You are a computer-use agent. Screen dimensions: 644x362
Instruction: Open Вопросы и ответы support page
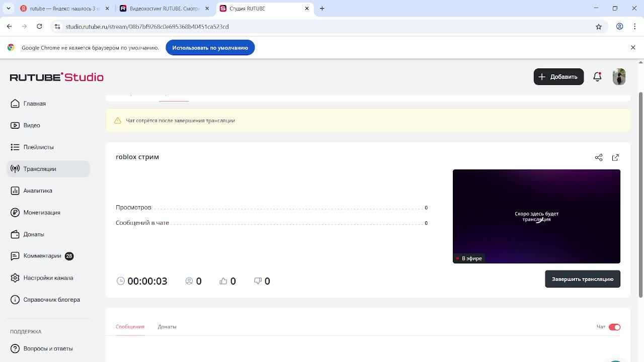click(48, 348)
